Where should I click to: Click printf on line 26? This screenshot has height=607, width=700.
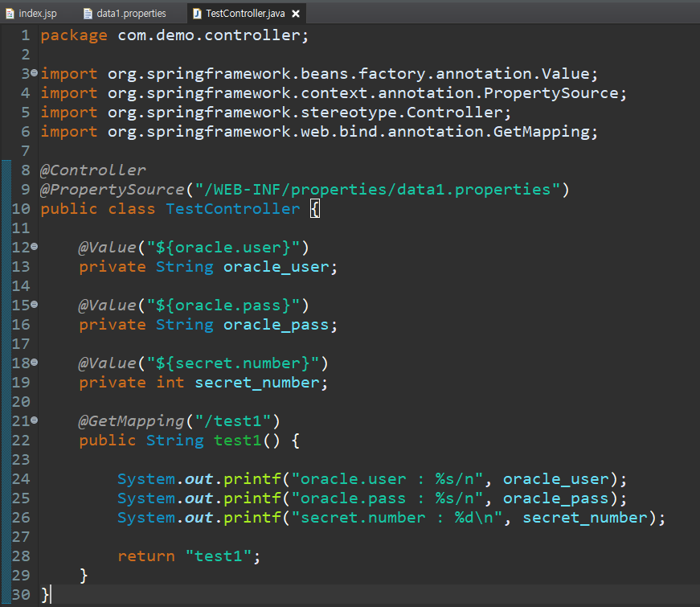252,518
